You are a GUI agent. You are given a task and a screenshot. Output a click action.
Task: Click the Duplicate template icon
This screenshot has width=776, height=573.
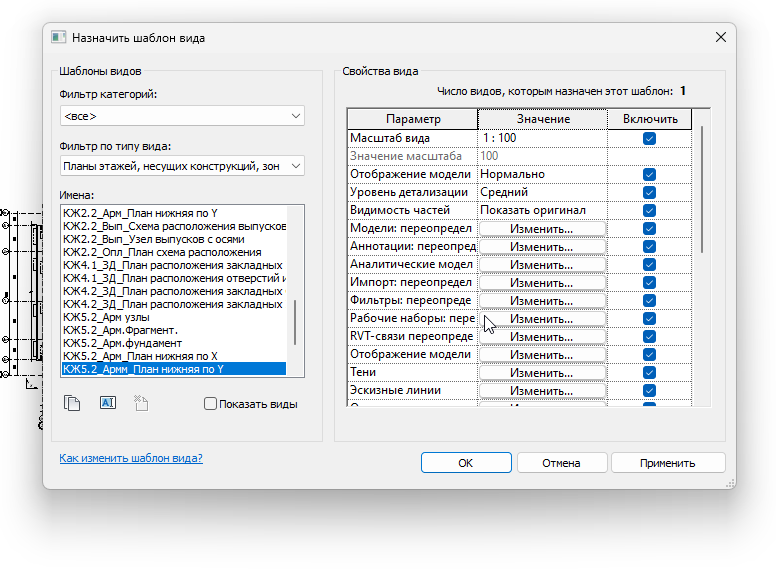(71, 403)
